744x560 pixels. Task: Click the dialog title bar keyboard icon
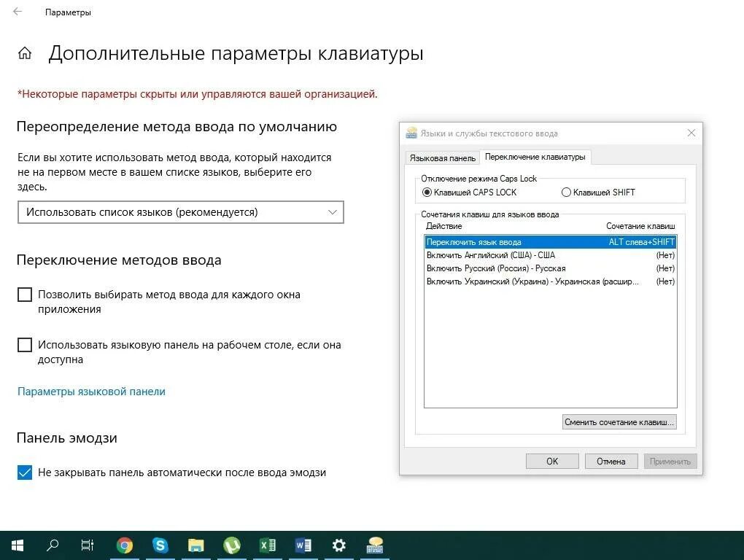click(x=411, y=133)
